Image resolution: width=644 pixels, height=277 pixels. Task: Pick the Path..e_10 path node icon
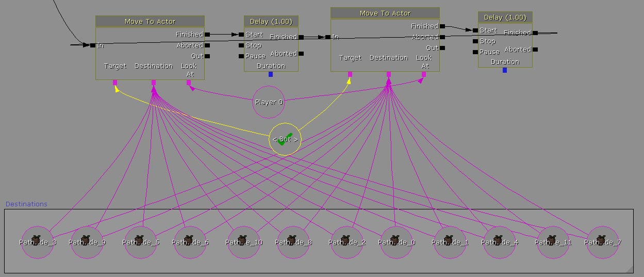coord(244,242)
